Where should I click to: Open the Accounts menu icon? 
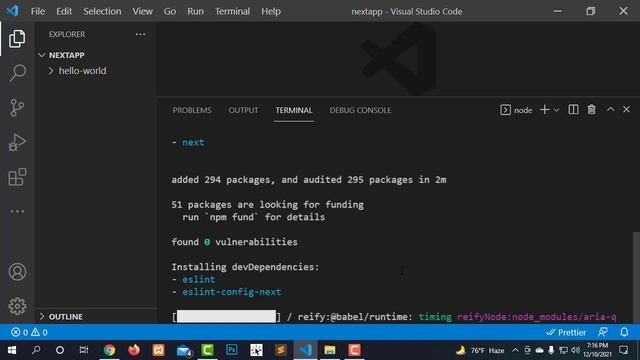click(17, 272)
